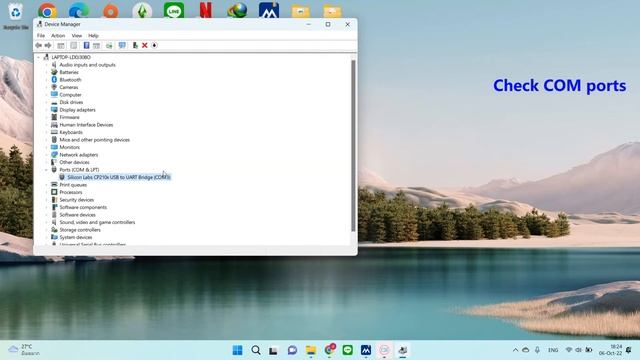Screen dimensions: 640x360
Task: Expand the Display adapters arrow
Action: tap(47, 110)
